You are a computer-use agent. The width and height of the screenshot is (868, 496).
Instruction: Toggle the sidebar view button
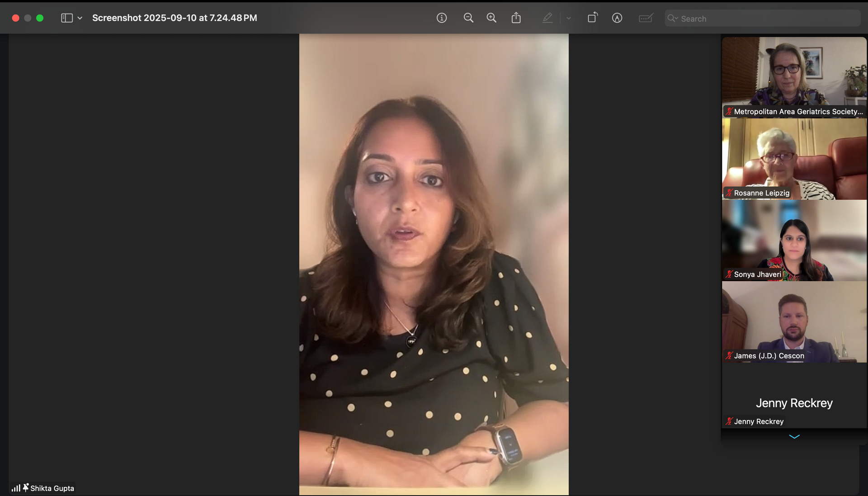(67, 18)
